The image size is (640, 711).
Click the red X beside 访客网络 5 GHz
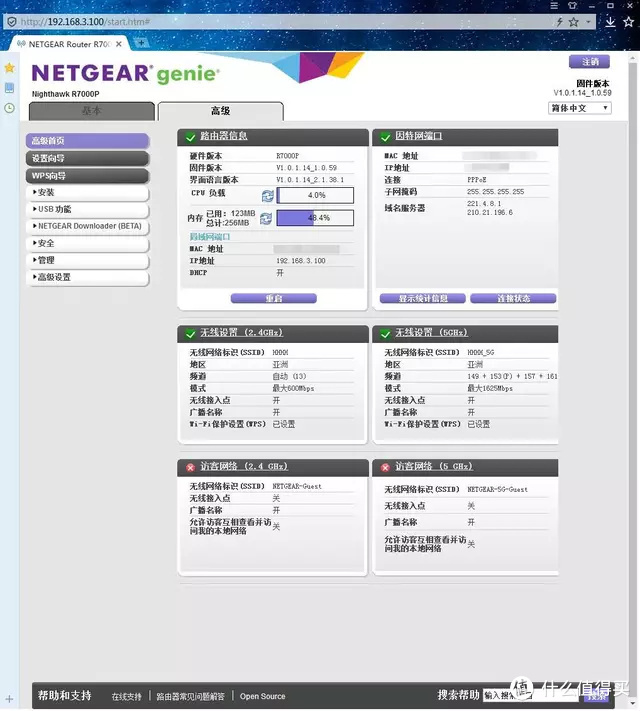coord(386,467)
